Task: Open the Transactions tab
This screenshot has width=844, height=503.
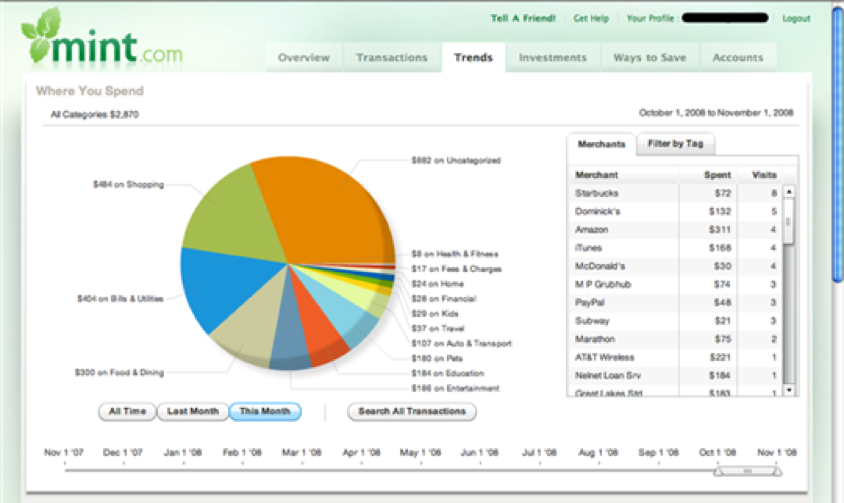Action: 391,58
